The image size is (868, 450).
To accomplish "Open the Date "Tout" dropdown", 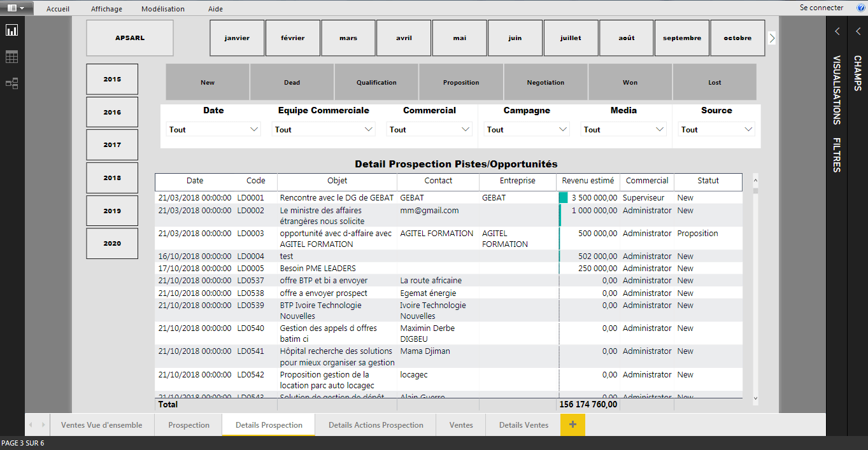I will 213,129.
